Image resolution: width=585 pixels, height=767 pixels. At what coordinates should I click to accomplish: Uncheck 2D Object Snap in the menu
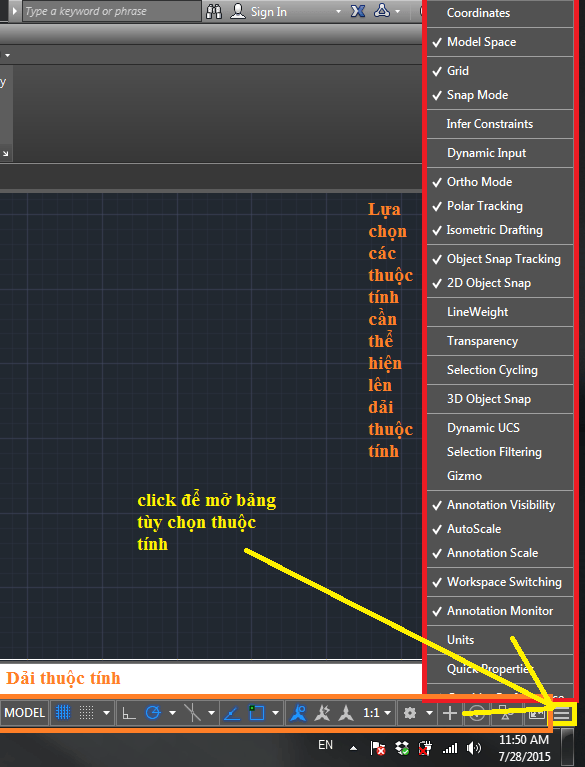(x=500, y=283)
